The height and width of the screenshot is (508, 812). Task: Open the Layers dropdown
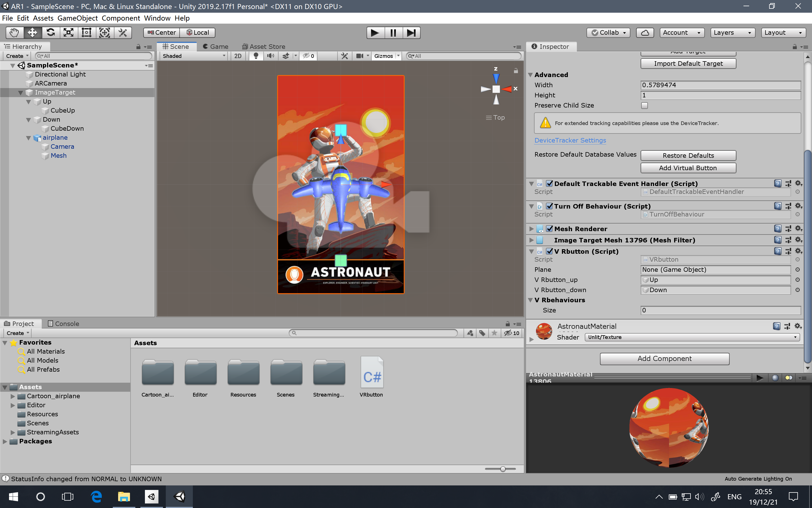click(733, 32)
